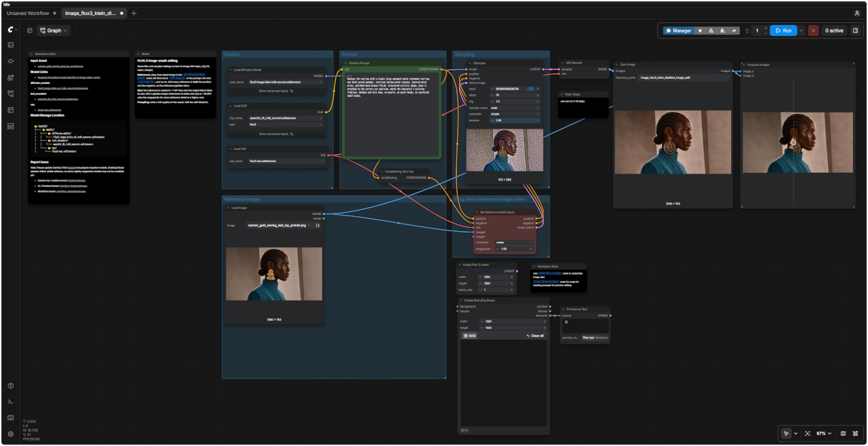The width and height of the screenshot is (868, 446).
Task: Open the Run options dropdown arrow
Action: (801, 31)
